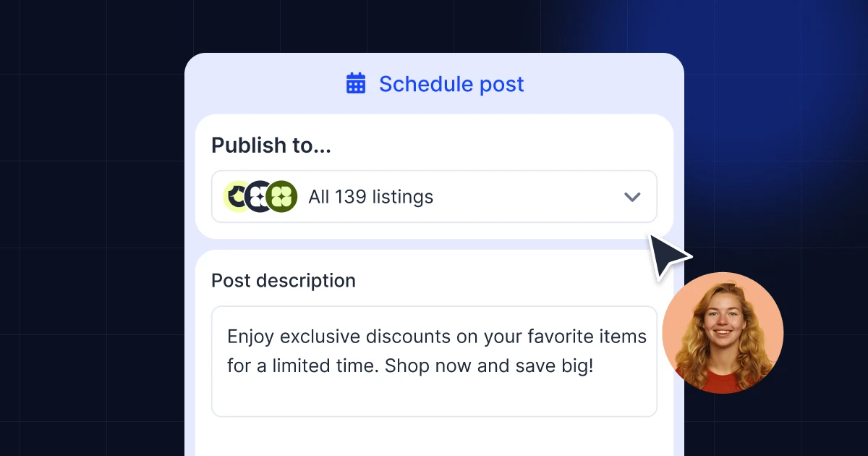Click the All 139 listings label text
Screen dimensions: 868x456
coord(370,196)
